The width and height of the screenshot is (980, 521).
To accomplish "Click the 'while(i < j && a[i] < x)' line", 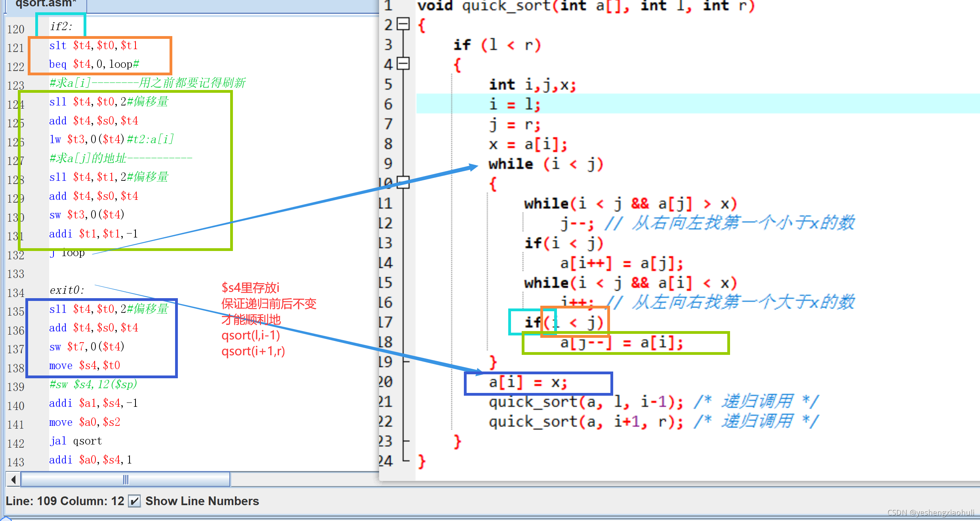I will click(x=630, y=283).
